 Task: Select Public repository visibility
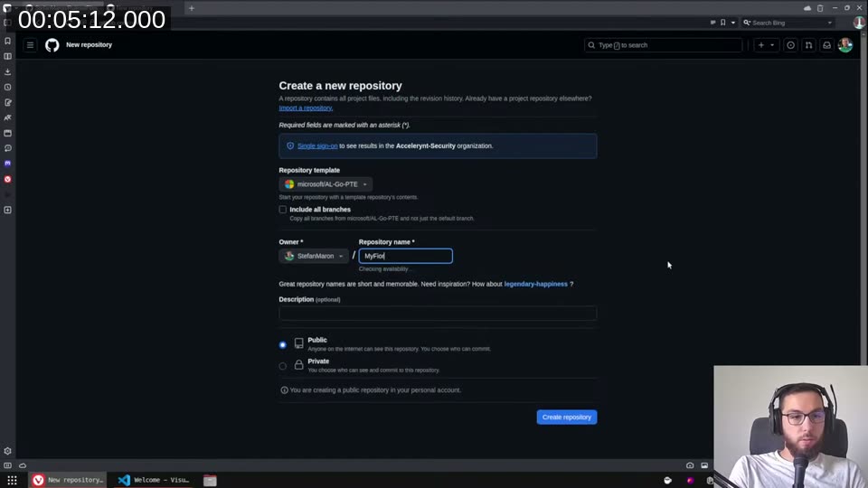coord(283,344)
